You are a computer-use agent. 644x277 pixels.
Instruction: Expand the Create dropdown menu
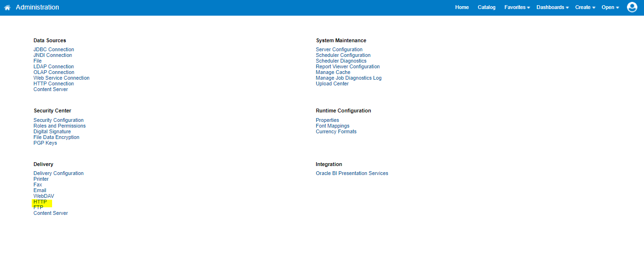585,7
